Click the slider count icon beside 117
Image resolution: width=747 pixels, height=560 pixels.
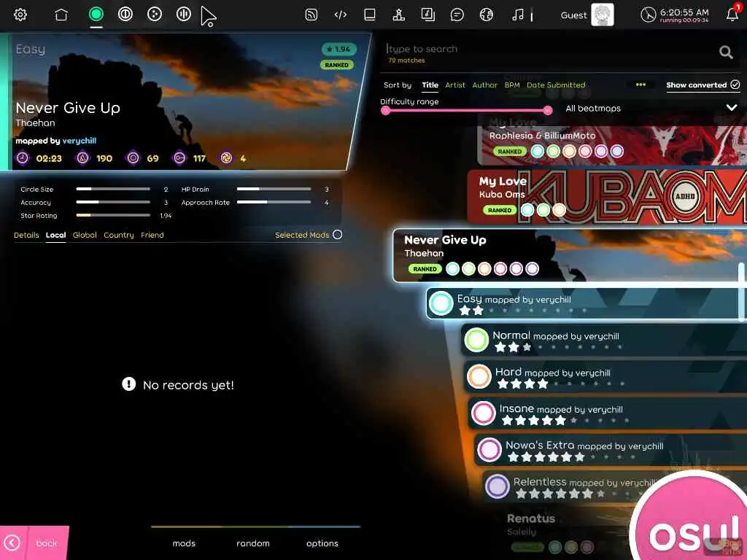(179, 157)
